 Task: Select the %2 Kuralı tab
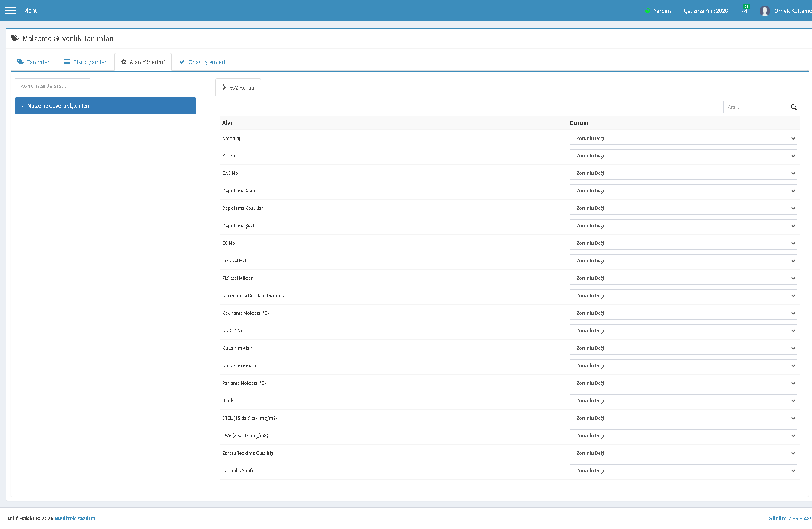point(238,87)
